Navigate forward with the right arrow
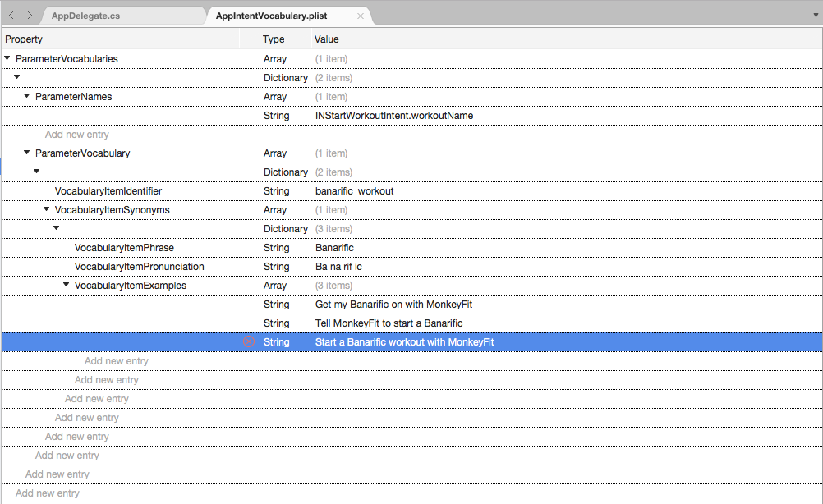 coord(30,16)
